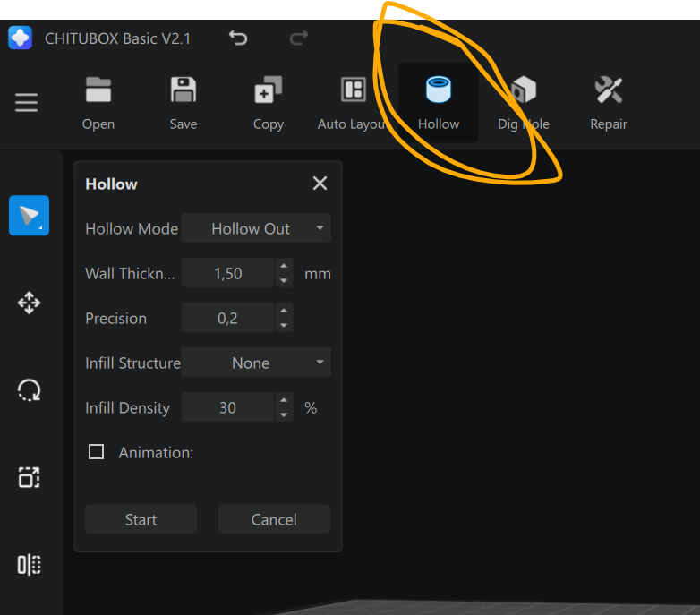Click the "Infill Density" label
This screenshot has height=615, width=700.
[x=128, y=408]
